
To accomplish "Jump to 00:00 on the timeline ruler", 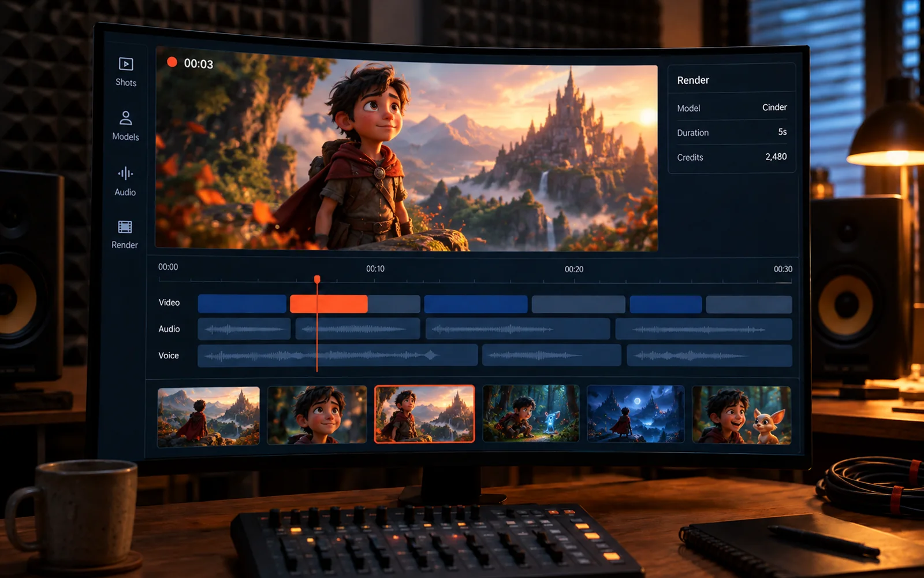I will point(168,267).
